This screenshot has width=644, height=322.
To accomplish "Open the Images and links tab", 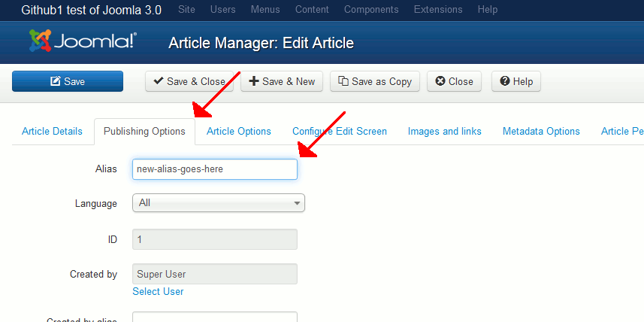I will pyautogui.click(x=445, y=131).
